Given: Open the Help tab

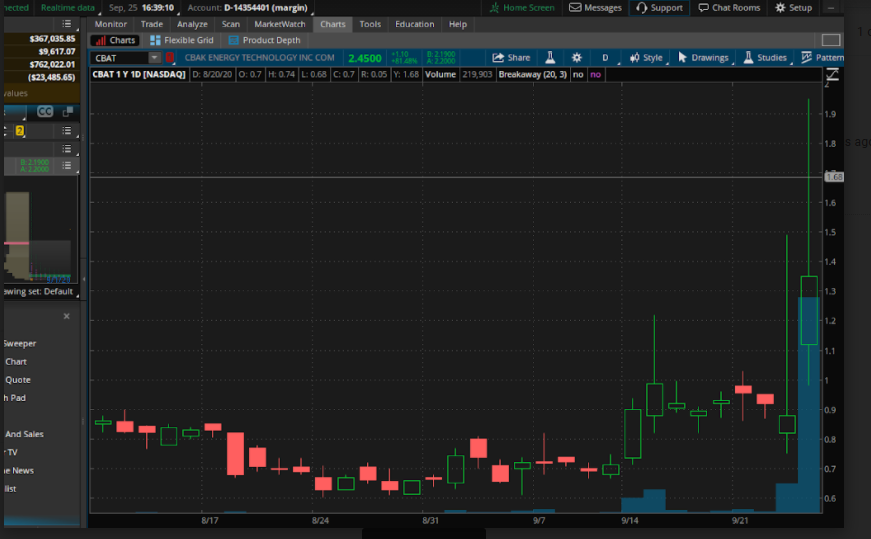Looking at the screenshot, I should 458,24.
